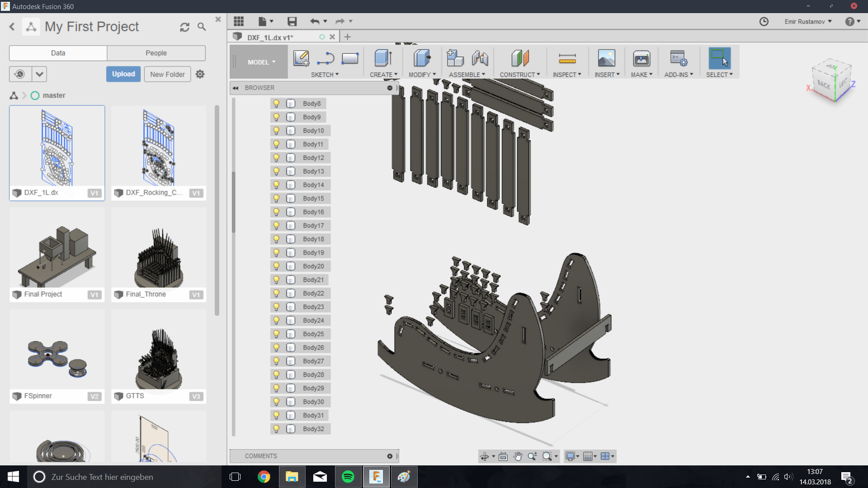
Task: Open the MODEL workspace dropdown
Action: pos(261,62)
